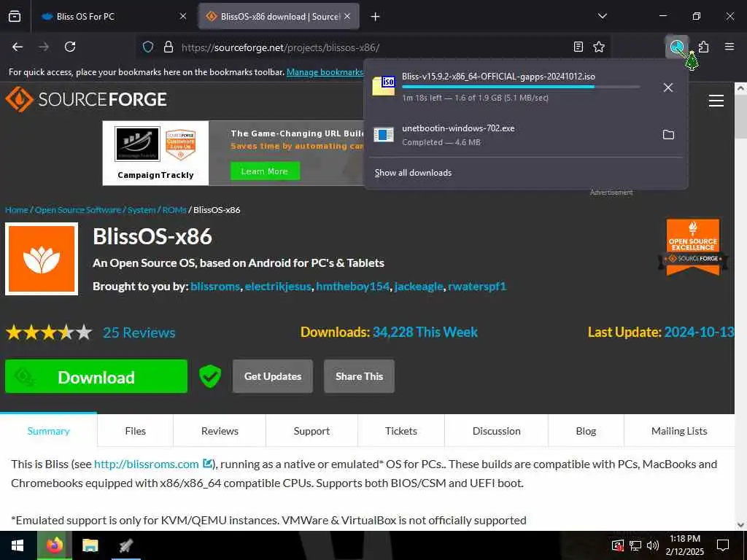Click the Get Updates button
Viewport: 747px width, 560px height.
[273, 376]
